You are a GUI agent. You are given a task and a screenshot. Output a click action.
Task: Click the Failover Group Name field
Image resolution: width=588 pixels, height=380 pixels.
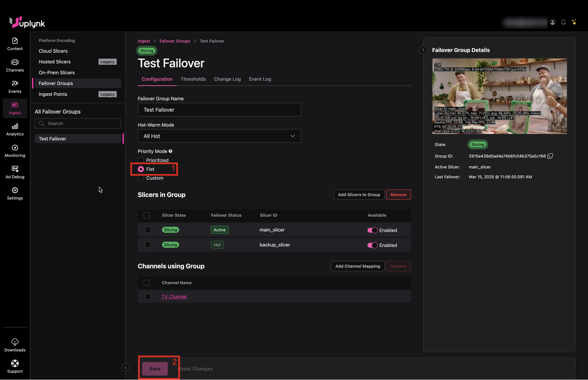tap(219, 110)
